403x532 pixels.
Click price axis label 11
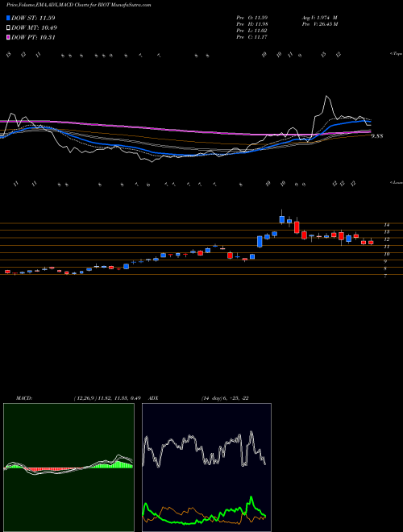tap(386, 247)
